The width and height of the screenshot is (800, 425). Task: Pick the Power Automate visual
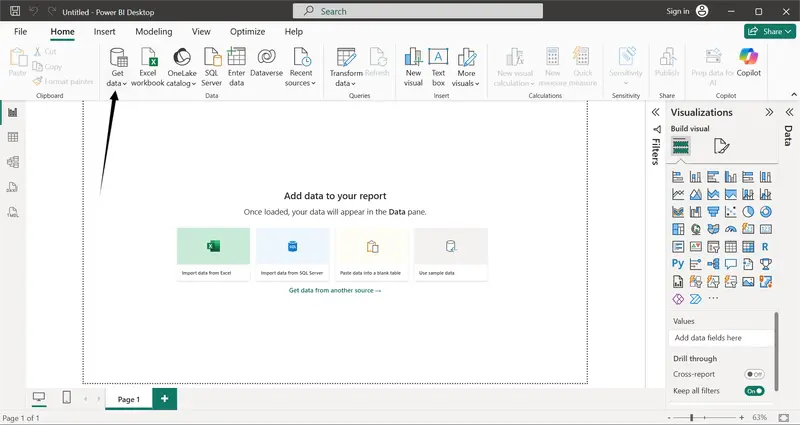695,299
